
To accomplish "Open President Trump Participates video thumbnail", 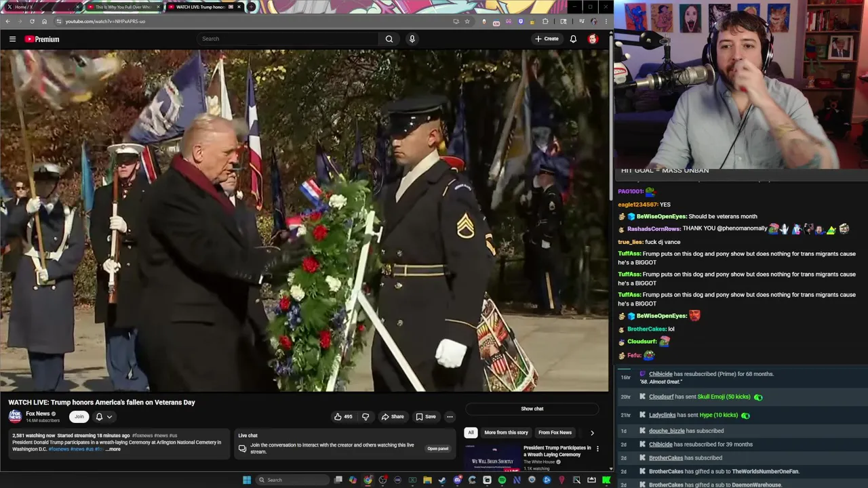I will (493, 457).
